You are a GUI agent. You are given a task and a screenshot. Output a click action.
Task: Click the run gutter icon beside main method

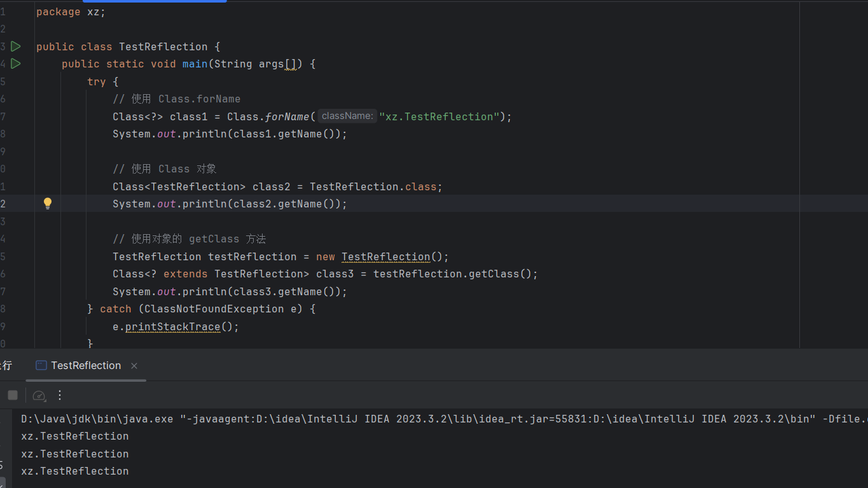point(16,64)
